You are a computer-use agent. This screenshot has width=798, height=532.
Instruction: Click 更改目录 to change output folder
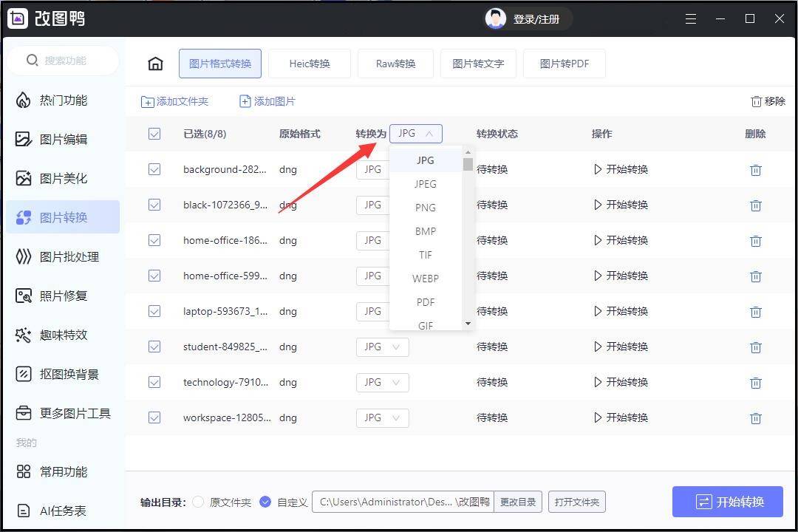coord(519,502)
